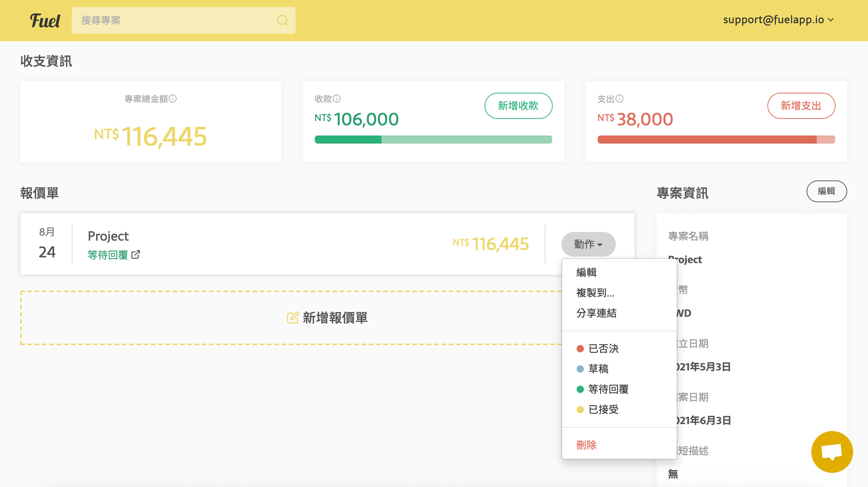
Task: Click the pencil icon beside 新增報價單
Action: [x=292, y=317]
